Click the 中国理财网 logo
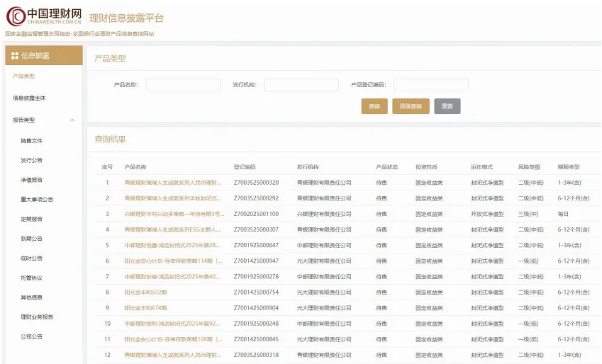Image resolution: width=602 pixels, height=364 pixels. 44,16
